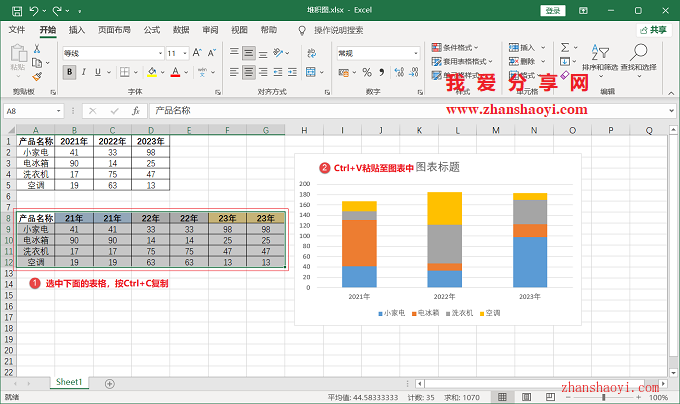Click the align right icon

263,72
